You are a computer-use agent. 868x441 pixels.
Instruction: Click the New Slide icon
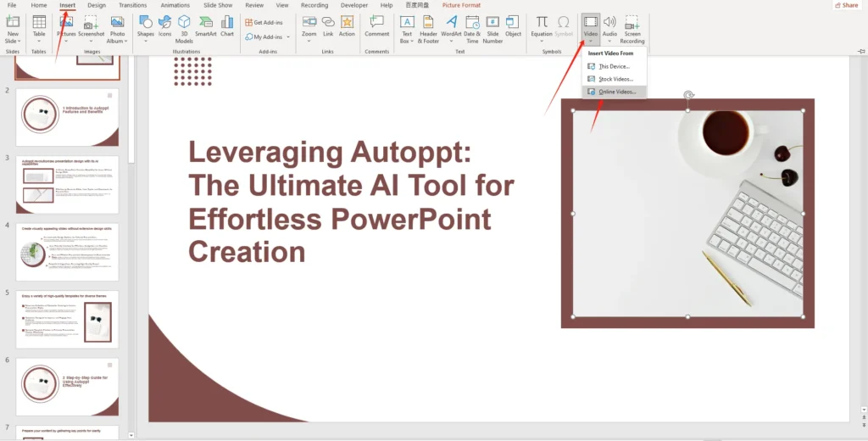click(13, 22)
